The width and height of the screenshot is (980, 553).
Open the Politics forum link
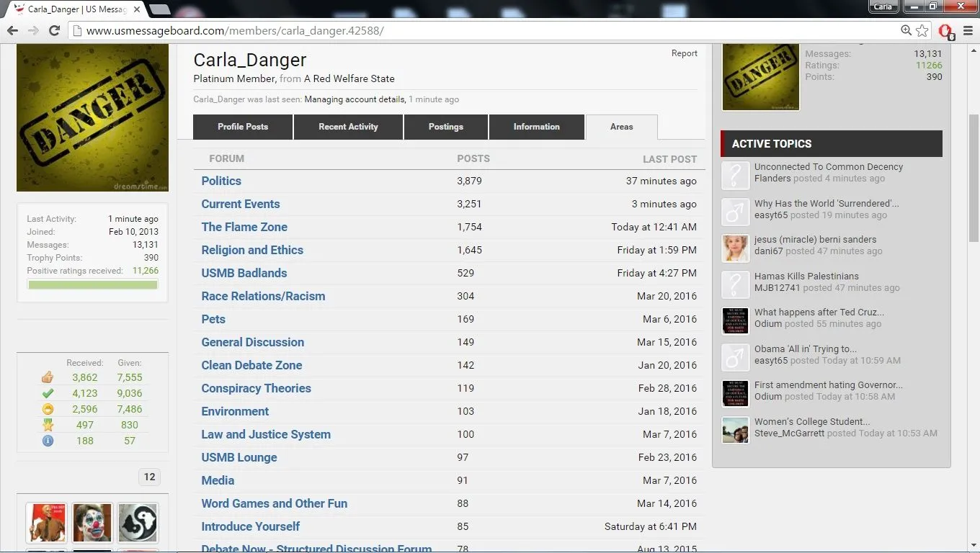coord(221,181)
